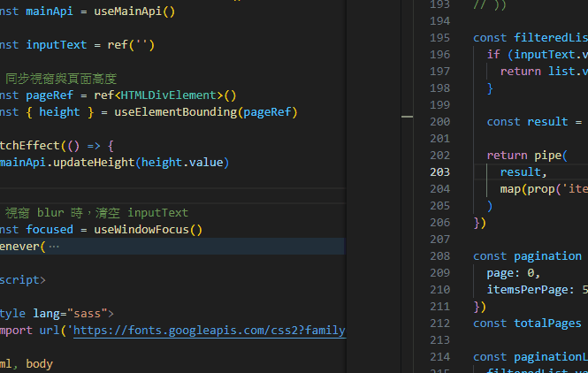Image resolution: width=588 pixels, height=373 pixels.
Task: Click line number 208 in the gutter
Action: coord(439,256)
